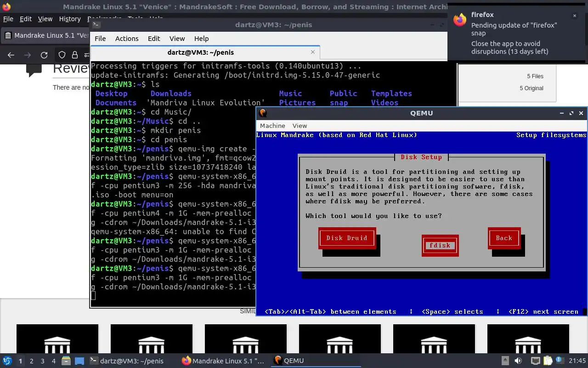This screenshot has height=368, width=588.
Task: Open the network tray icon
Action: 535,361
